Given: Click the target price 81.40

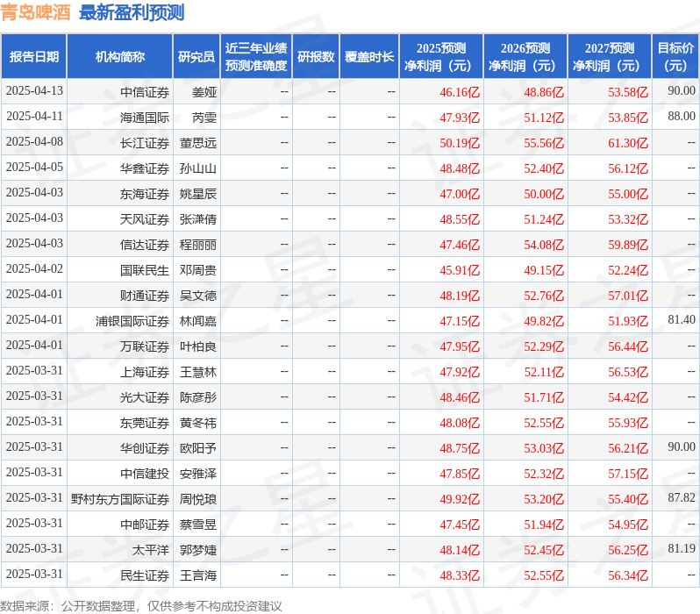Looking at the screenshot, I should [682, 320].
